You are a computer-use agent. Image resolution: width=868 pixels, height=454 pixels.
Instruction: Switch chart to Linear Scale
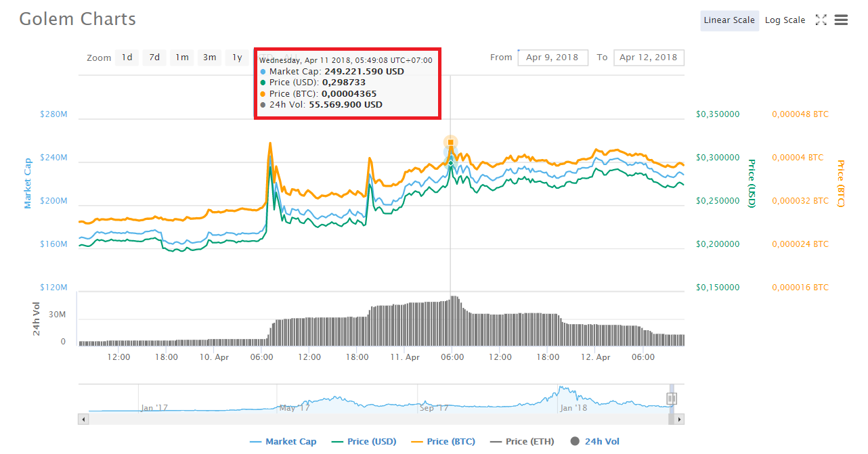pyautogui.click(x=729, y=20)
